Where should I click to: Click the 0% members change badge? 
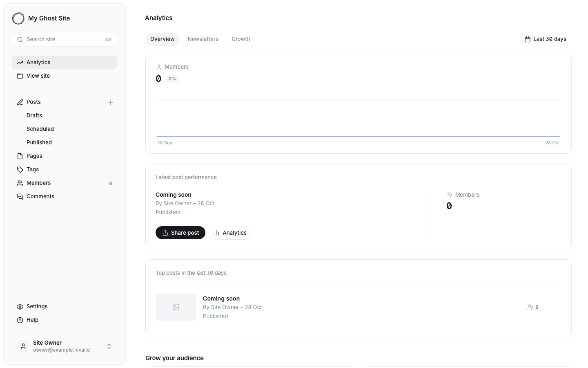[x=172, y=79]
